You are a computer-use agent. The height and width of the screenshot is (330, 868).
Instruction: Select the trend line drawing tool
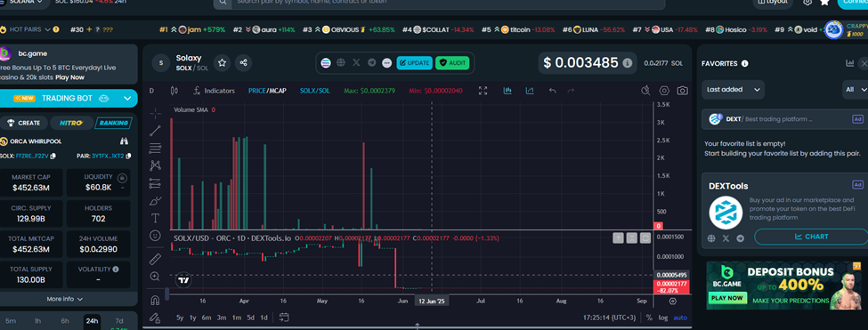[x=155, y=131]
